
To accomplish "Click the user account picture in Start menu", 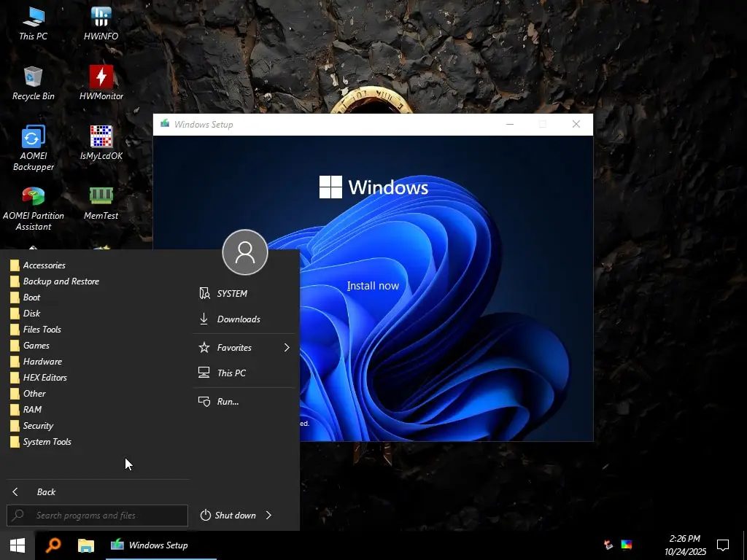I will point(244,252).
